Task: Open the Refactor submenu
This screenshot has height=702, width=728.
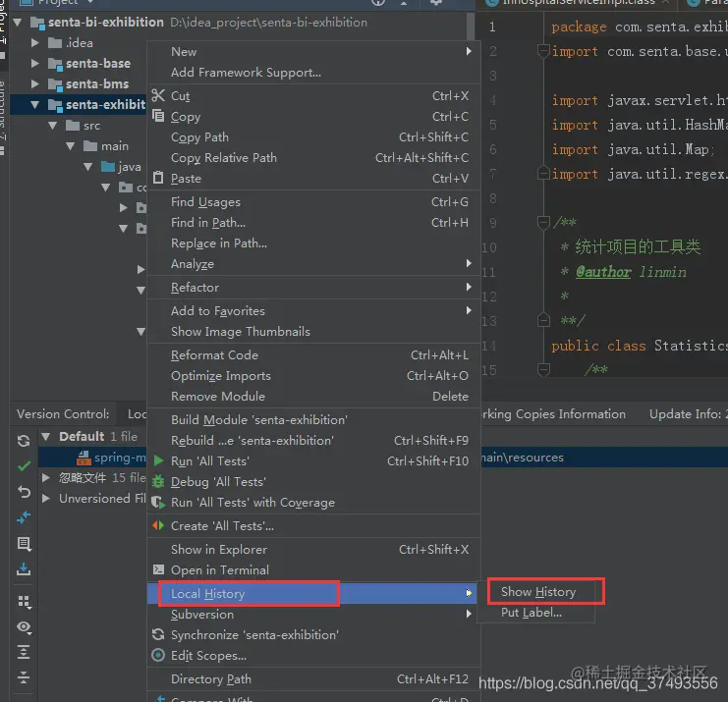Action: click(x=313, y=288)
